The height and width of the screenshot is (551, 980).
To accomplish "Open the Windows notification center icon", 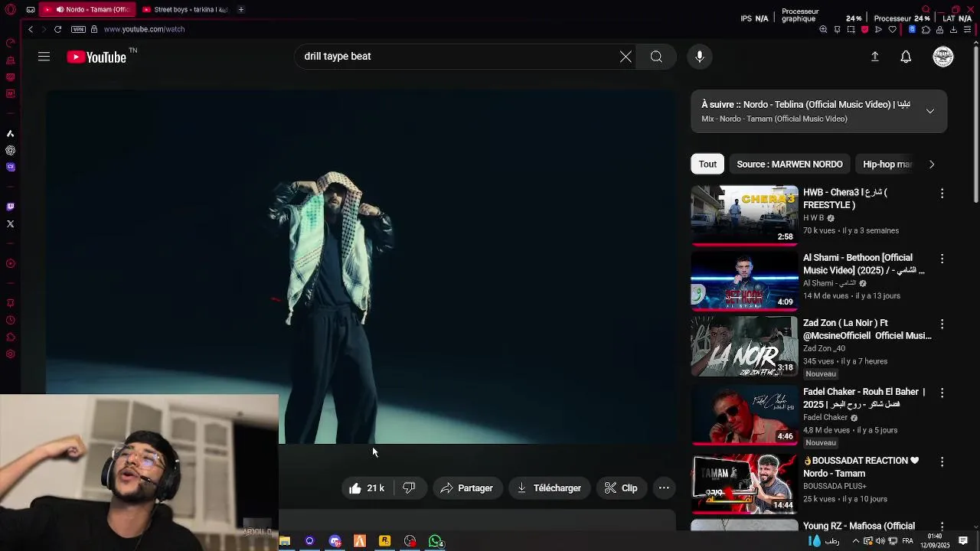I will point(963,541).
